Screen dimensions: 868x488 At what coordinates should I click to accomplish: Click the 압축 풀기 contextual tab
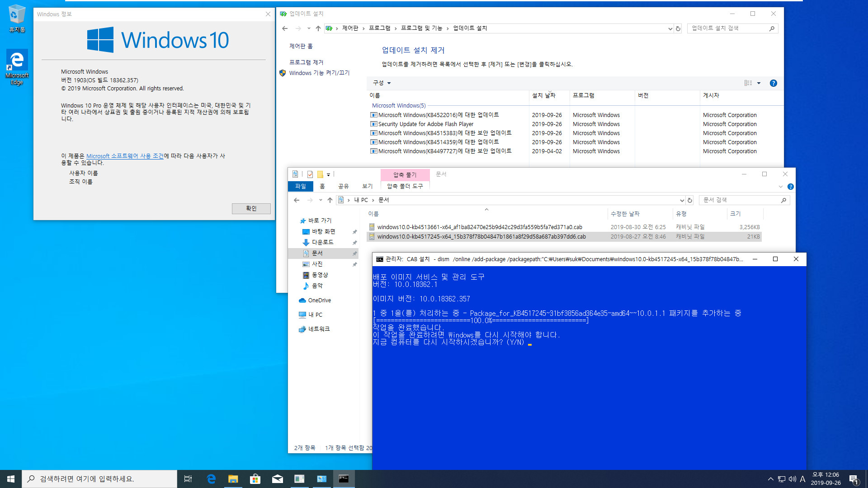(405, 175)
